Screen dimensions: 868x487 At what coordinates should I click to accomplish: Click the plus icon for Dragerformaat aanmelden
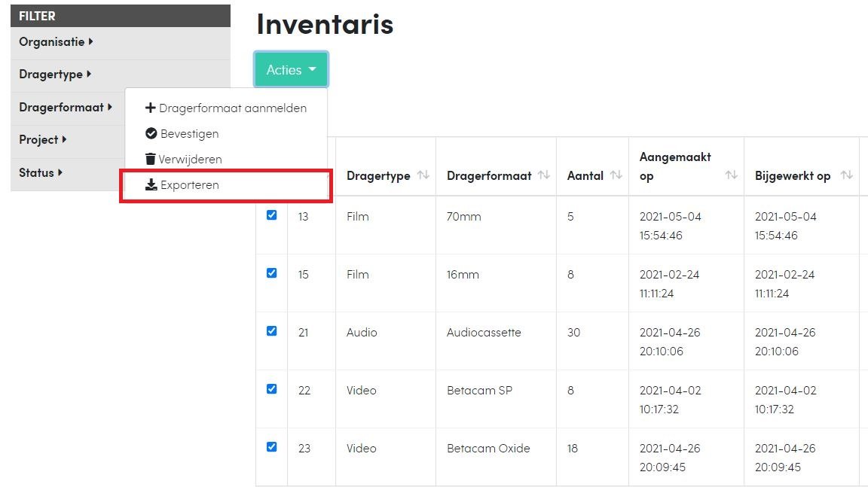click(150, 108)
